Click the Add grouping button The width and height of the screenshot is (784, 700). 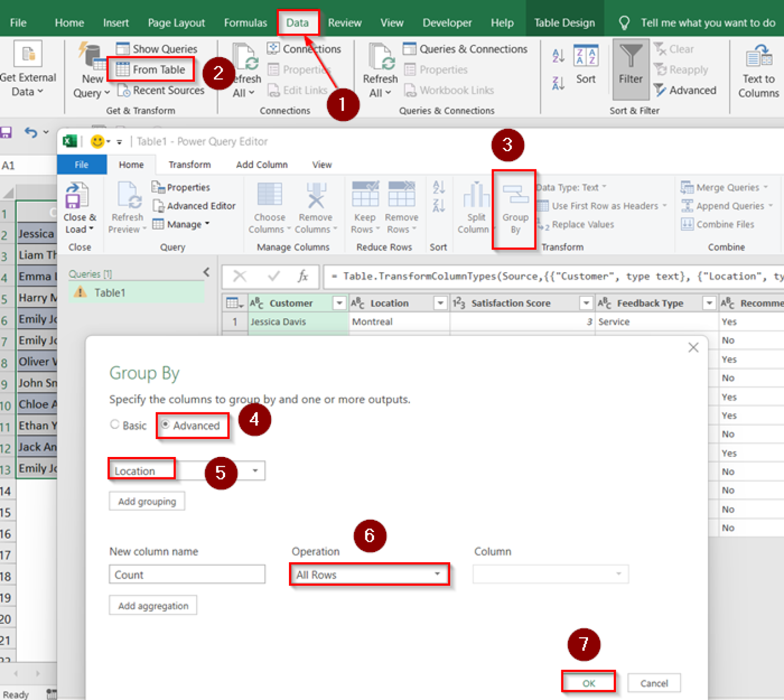tap(146, 501)
